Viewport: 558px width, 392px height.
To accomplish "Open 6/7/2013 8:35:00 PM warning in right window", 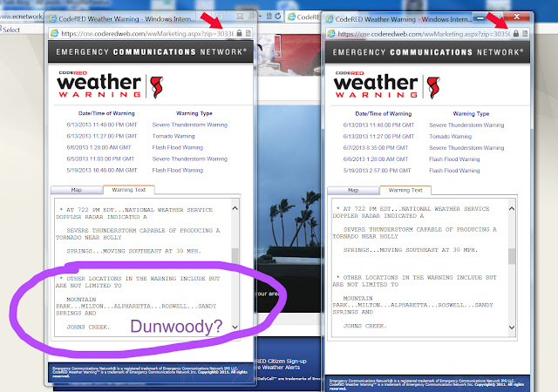I will click(376, 147).
